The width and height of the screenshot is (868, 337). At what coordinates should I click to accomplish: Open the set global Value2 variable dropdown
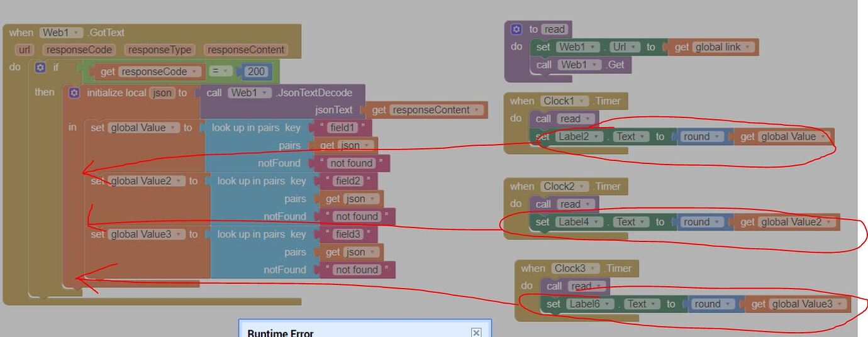[x=147, y=181]
